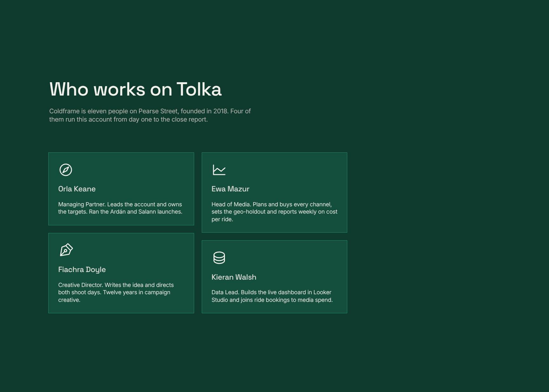
Task: Click the compass icon above Orla Keane
Action: point(66,170)
